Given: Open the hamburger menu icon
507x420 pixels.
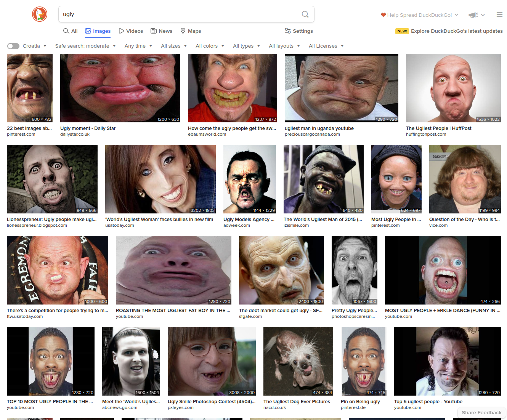Looking at the screenshot, I should coord(499,14).
